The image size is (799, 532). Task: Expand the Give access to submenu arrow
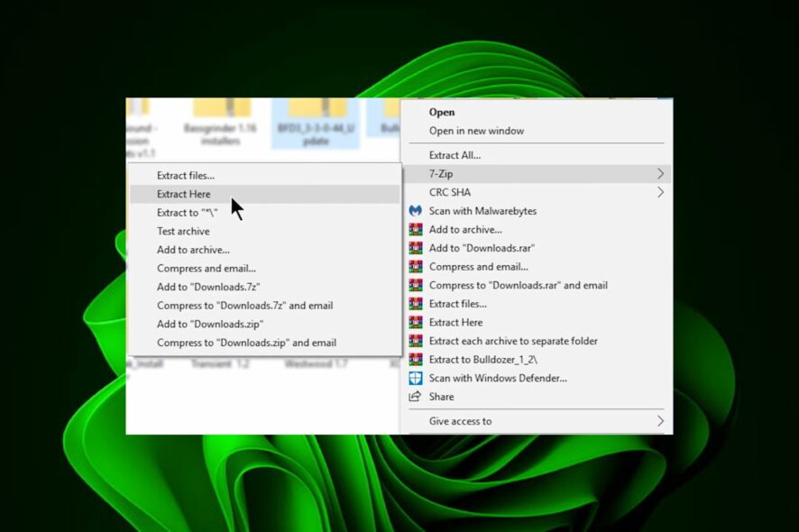click(660, 421)
